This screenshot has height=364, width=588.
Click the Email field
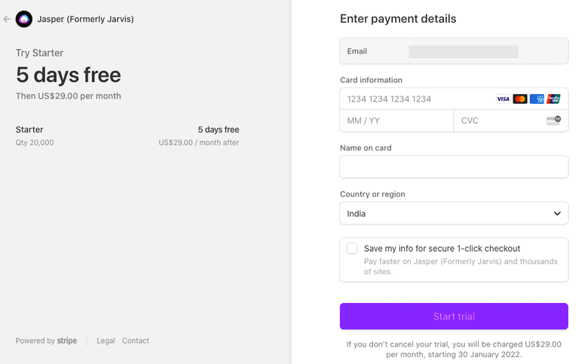pyautogui.click(x=454, y=51)
